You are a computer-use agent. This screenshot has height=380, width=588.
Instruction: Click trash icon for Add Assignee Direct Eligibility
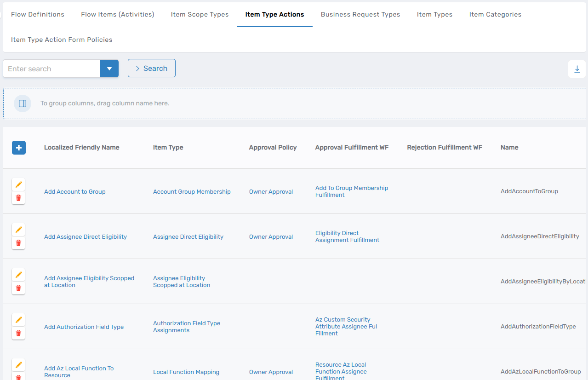tap(18, 243)
